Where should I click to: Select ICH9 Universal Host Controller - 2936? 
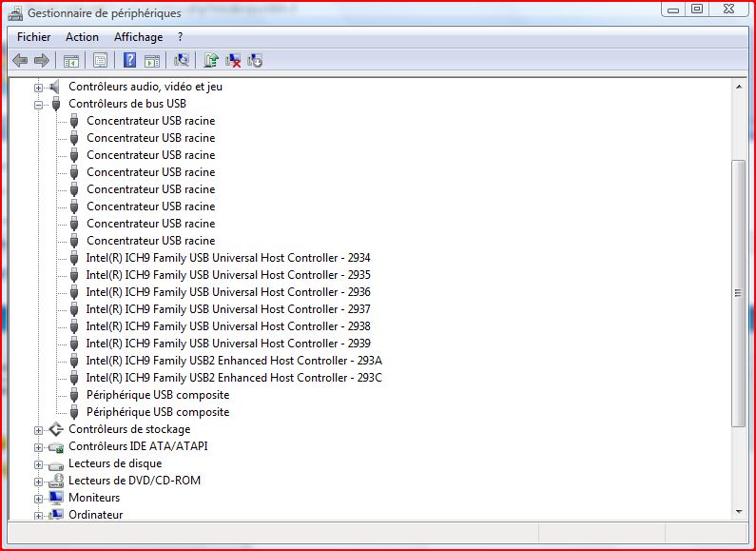click(x=228, y=292)
